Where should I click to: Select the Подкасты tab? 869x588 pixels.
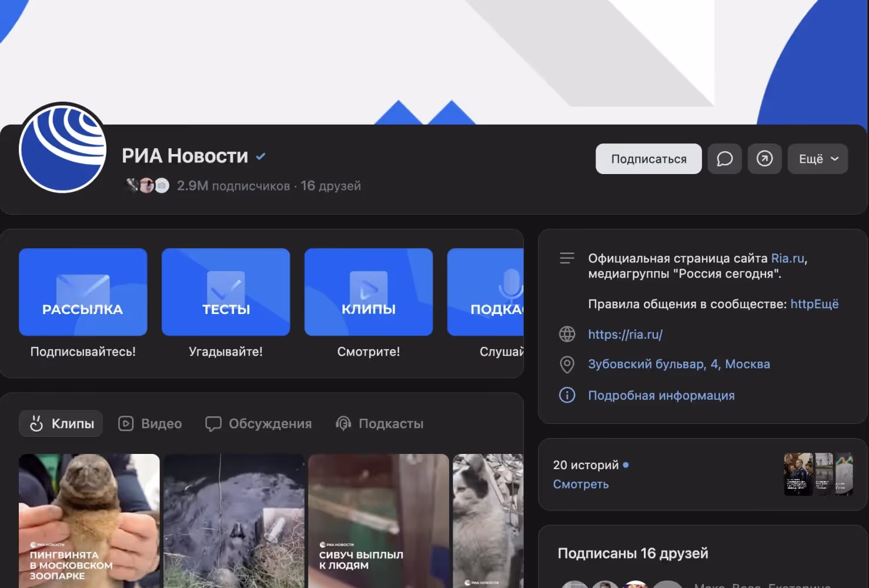click(379, 424)
